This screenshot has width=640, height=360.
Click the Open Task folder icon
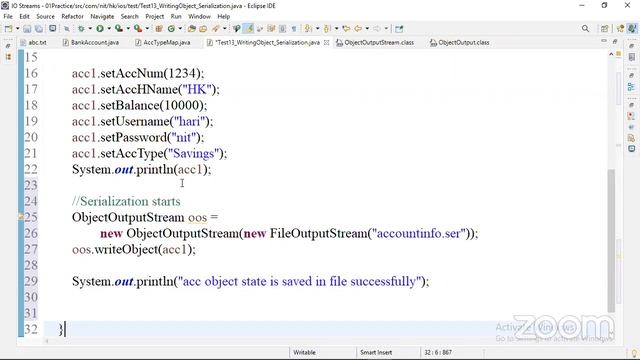click(203, 29)
